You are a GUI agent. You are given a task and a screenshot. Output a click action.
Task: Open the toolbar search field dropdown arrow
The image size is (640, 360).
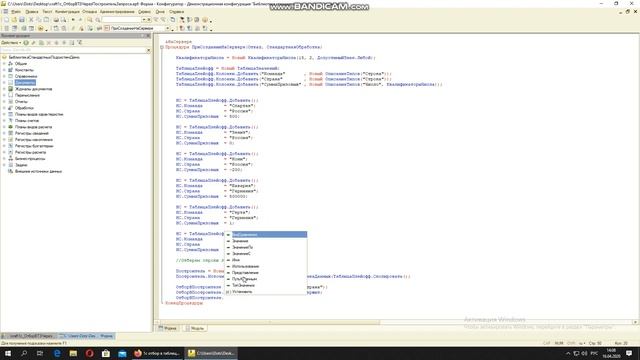tap(144, 20)
